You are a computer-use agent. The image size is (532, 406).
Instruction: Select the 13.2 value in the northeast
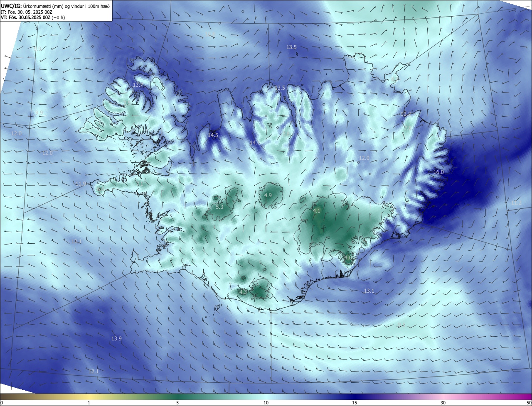pyautogui.click(x=406, y=114)
